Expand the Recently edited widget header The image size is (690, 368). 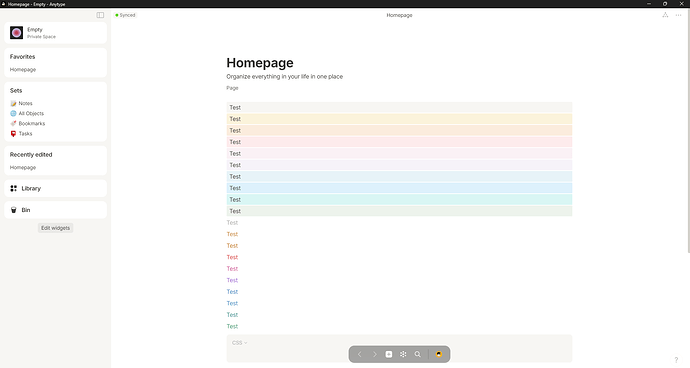click(31, 155)
